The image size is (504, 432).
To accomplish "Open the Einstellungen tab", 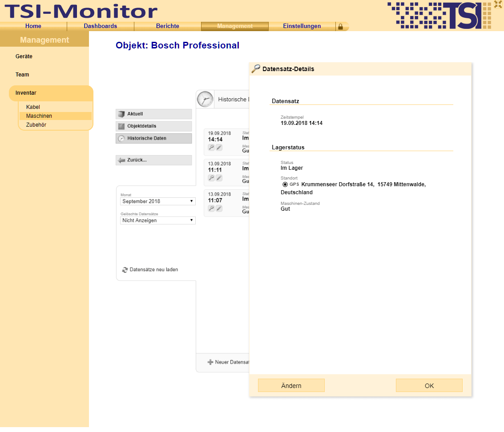I will (302, 26).
